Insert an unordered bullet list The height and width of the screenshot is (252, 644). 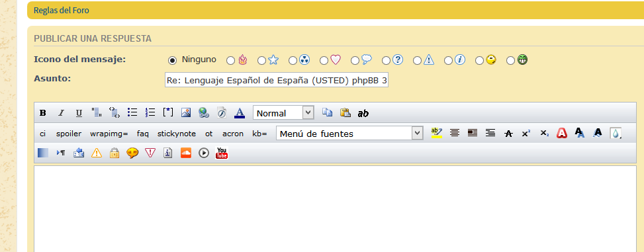(132, 112)
